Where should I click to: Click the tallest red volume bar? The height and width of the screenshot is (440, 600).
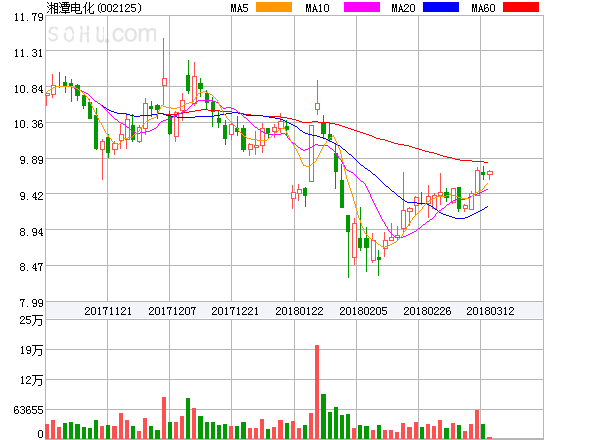pos(317,392)
